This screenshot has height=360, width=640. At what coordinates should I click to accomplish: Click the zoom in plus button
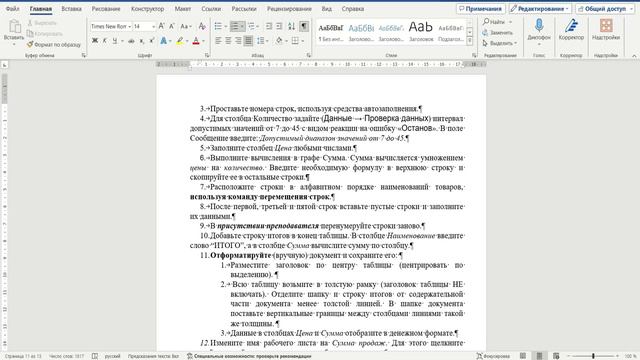click(x=617, y=356)
